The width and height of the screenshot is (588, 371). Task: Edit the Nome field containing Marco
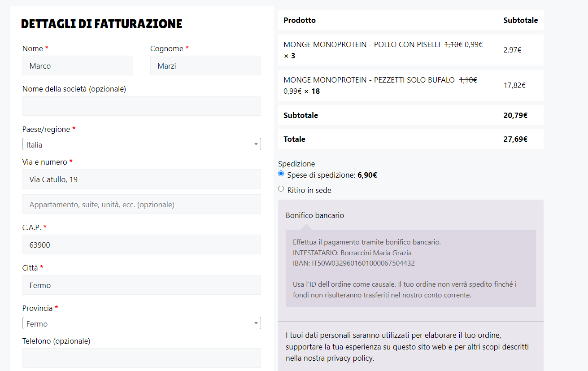[78, 65]
